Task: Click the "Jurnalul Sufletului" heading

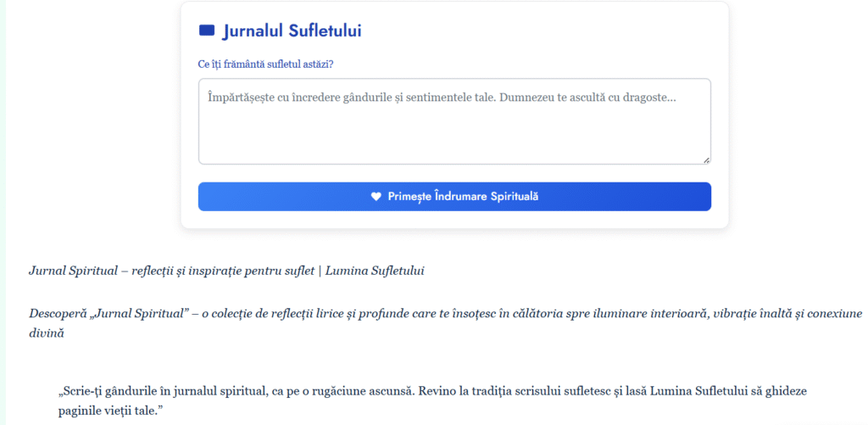Action: (292, 31)
